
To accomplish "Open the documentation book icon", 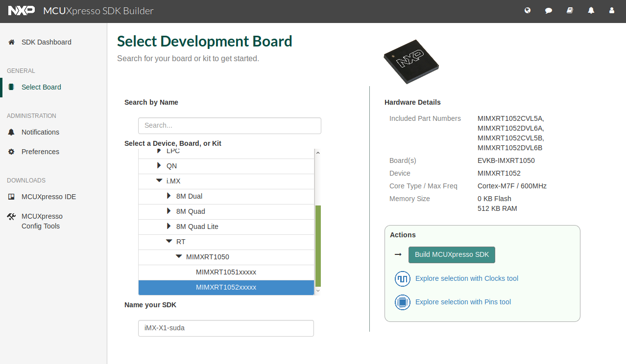I will coord(570,10).
